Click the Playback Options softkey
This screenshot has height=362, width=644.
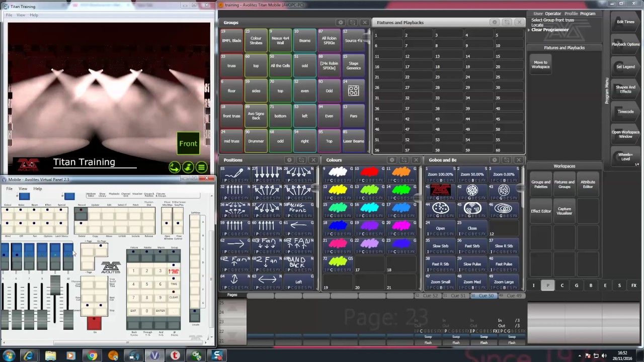625,44
